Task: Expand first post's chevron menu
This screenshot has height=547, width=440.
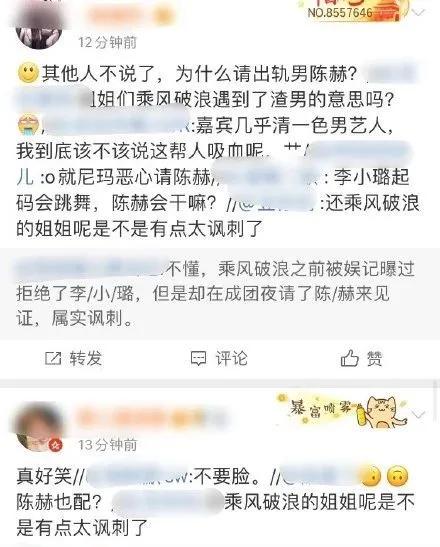Action: click(418, 13)
